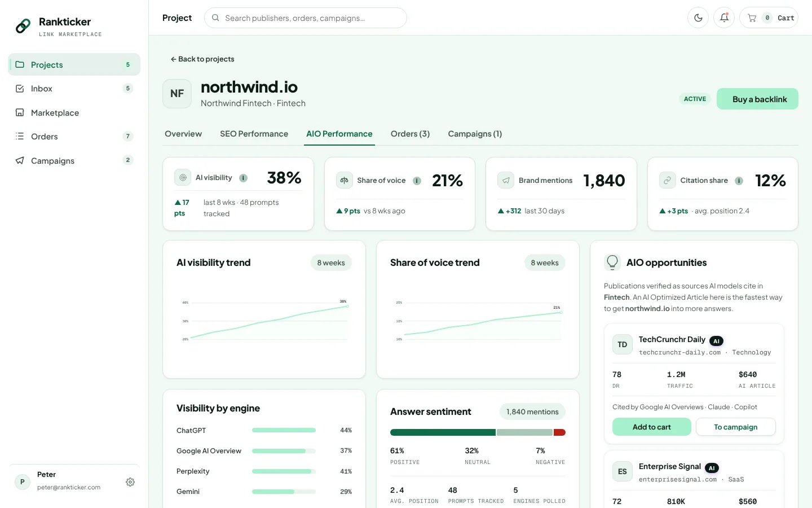Click the Citation share link icon

(x=668, y=181)
